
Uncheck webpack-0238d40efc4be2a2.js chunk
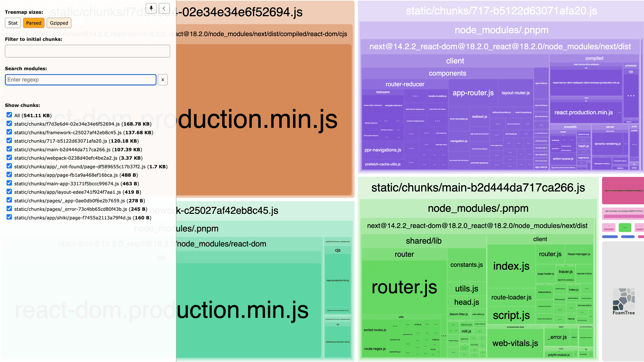coord(9,158)
